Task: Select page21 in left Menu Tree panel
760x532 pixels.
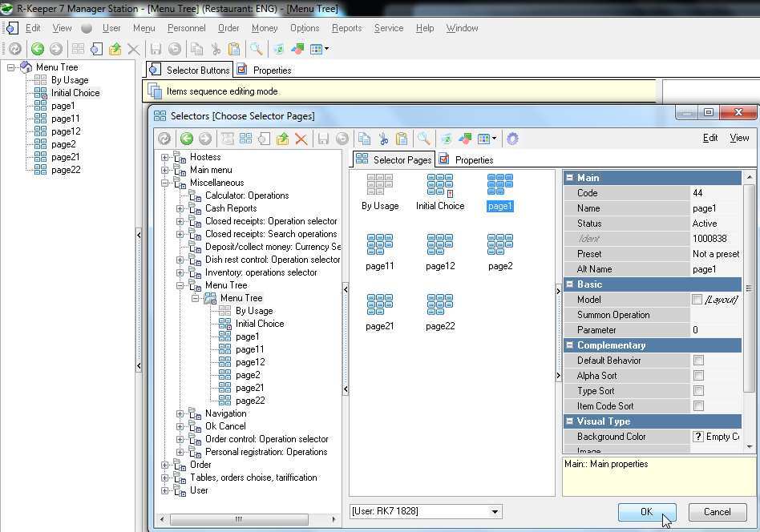Action: (x=66, y=157)
